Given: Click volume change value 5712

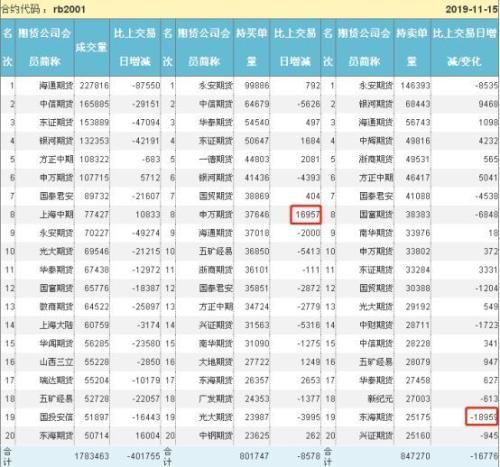Looking at the screenshot, I should [150, 178].
